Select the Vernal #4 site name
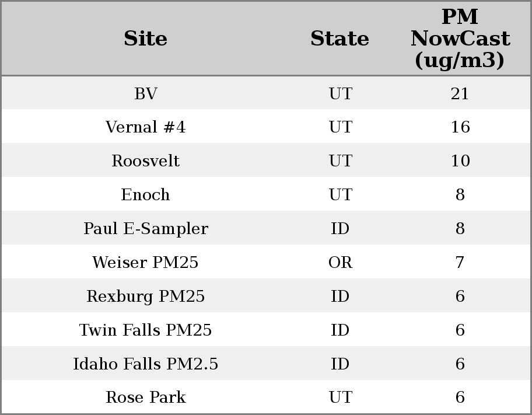Screen dimensions: 532x415 coord(145,127)
